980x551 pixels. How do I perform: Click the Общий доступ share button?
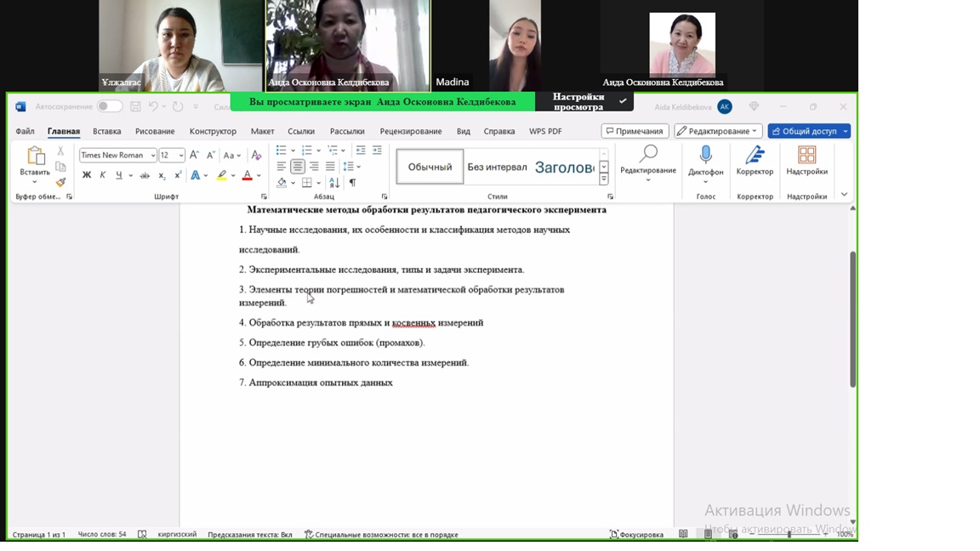pos(808,131)
